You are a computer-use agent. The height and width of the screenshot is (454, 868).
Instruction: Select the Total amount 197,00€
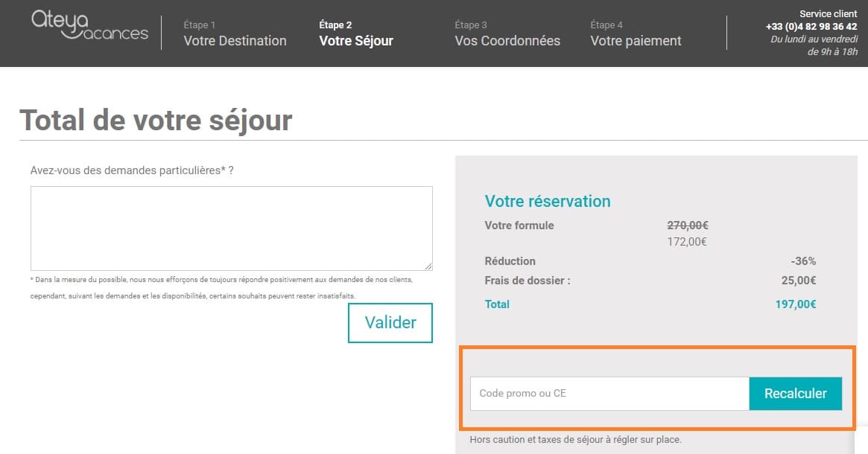click(x=796, y=304)
